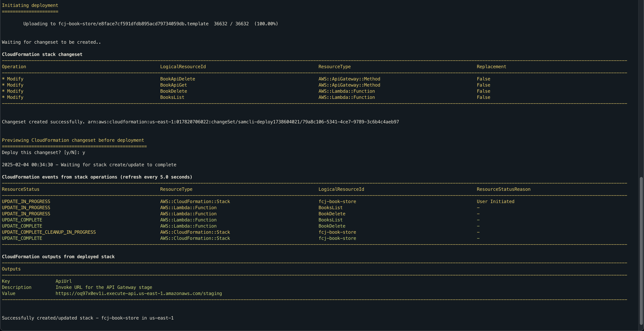The image size is (644, 331).
Task: Click fcj-book-store in the User Initiated row
Action: coord(337,202)
